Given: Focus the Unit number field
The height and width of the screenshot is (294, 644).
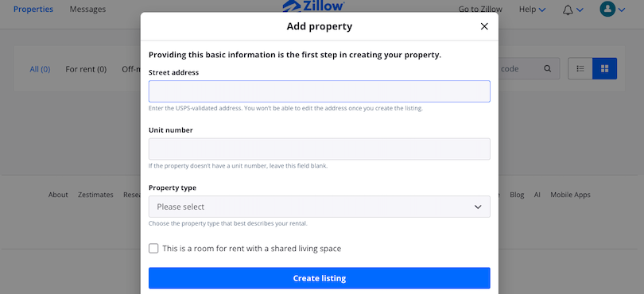Looking at the screenshot, I should coord(319,149).
